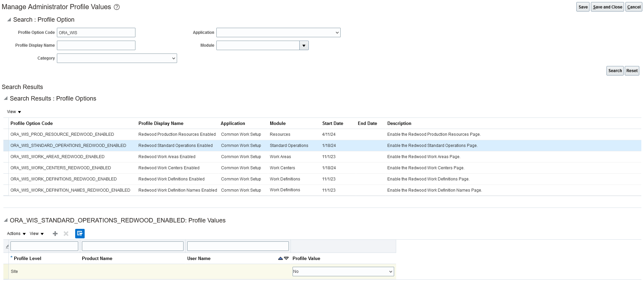644x281 pixels.
Task: Click the Save and Close button
Action: click(607, 7)
